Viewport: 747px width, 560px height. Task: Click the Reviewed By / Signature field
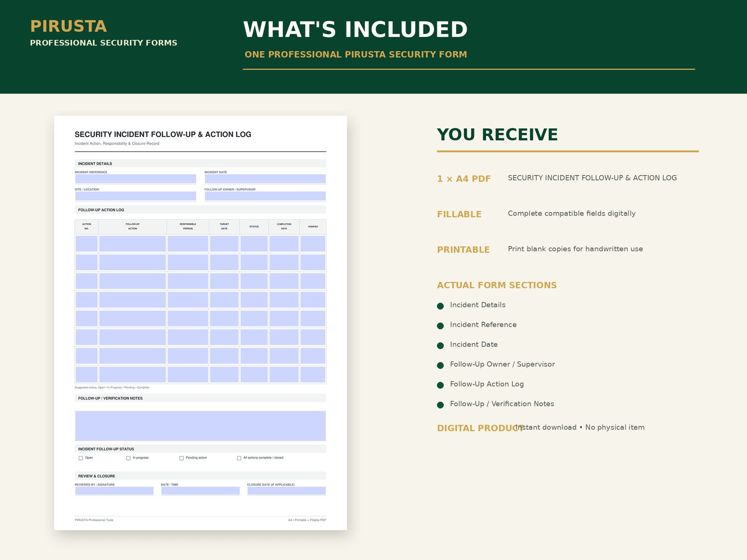click(114, 491)
